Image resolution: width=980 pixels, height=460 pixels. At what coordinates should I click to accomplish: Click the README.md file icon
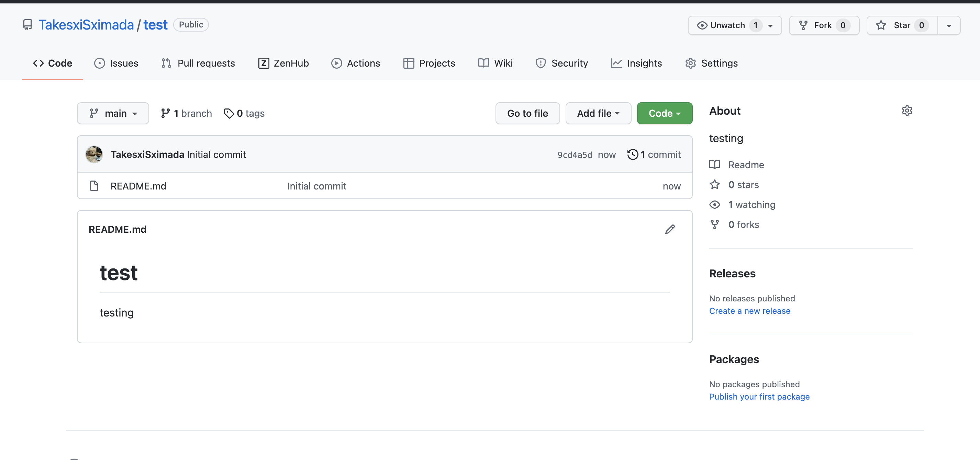pyautogui.click(x=94, y=186)
